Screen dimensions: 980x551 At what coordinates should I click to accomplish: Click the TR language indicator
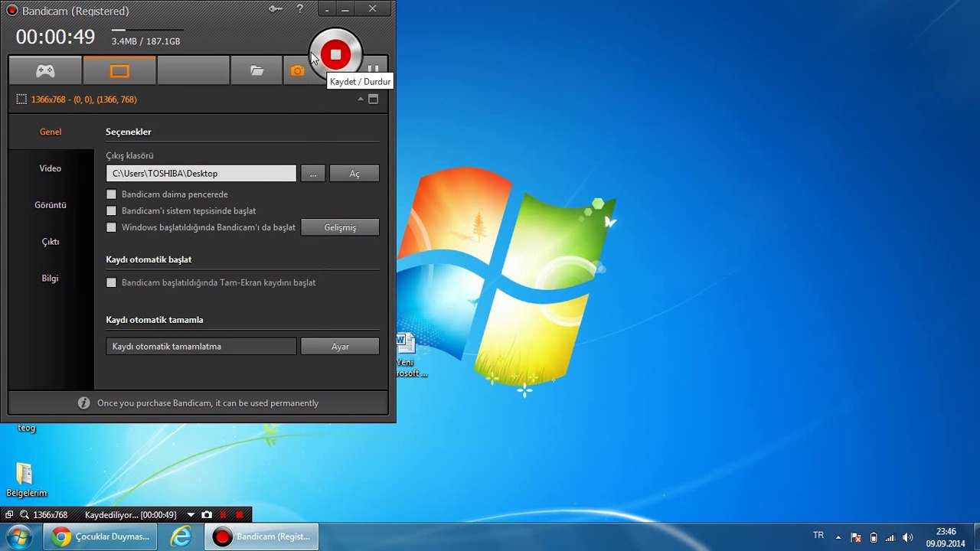(x=818, y=536)
